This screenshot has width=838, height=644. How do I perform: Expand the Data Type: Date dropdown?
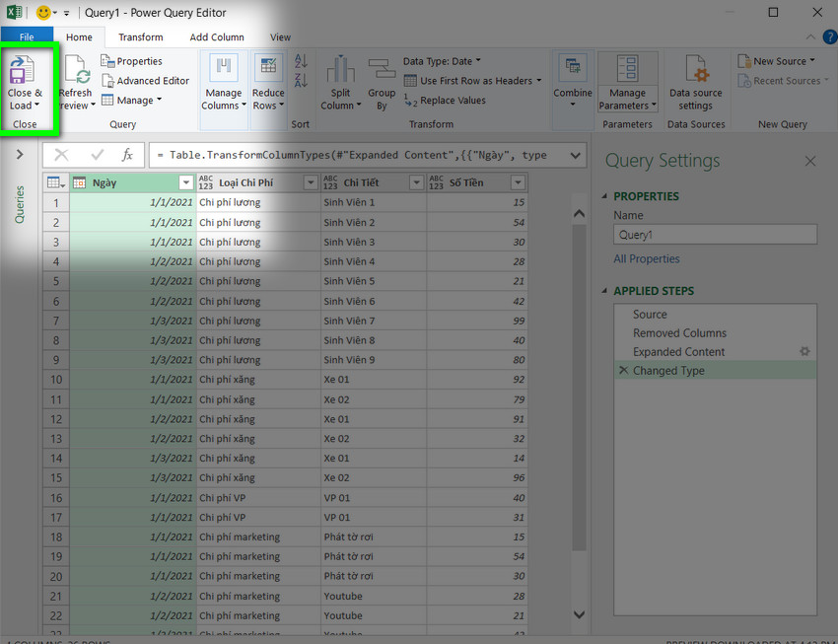pos(442,61)
